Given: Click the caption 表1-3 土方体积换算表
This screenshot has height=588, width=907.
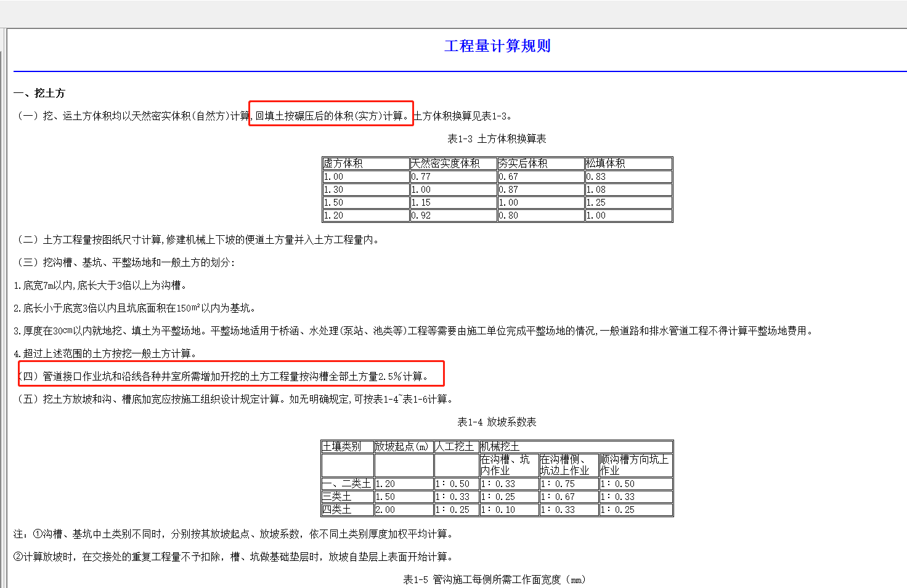Looking at the screenshot, I should coord(497,139).
